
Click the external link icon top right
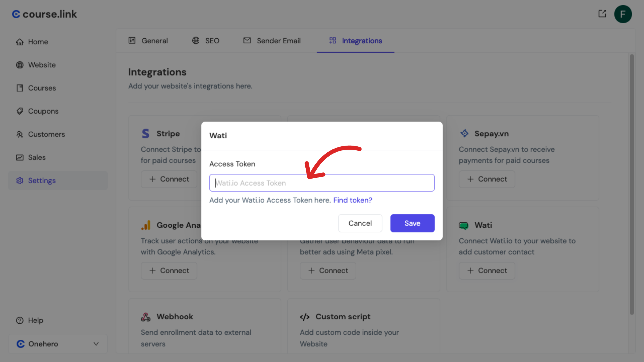(x=602, y=14)
